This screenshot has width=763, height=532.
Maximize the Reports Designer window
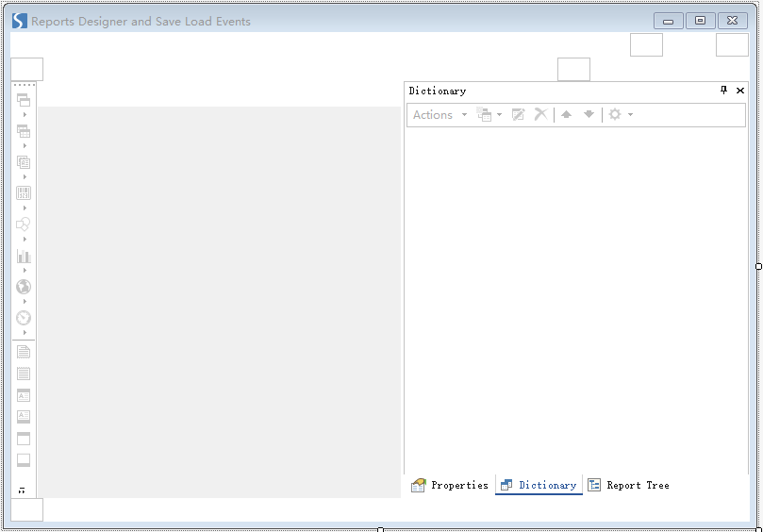click(x=700, y=21)
